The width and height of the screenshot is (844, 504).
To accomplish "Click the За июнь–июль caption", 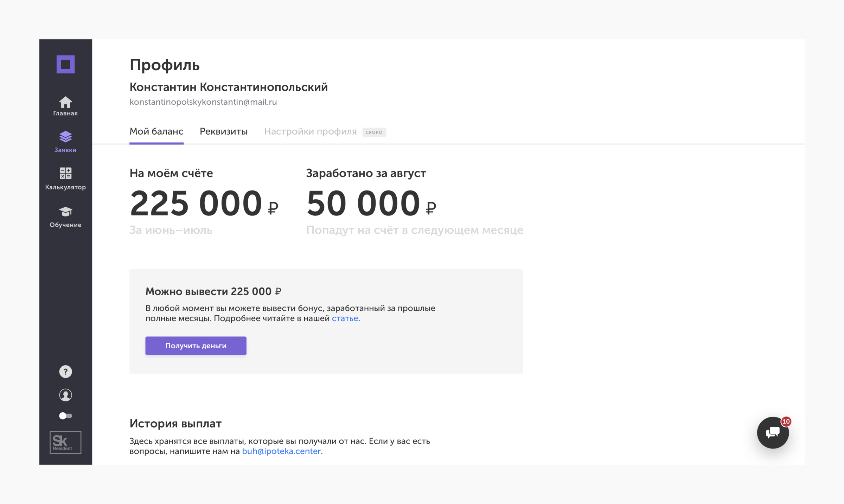I will [x=171, y=230].
